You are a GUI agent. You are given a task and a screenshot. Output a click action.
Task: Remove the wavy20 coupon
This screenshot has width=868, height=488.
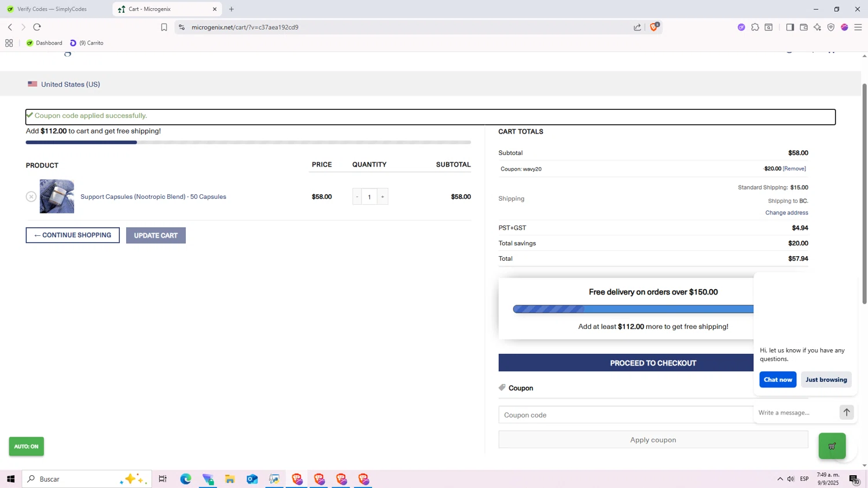pyautogui.click(x=794, y=169)
